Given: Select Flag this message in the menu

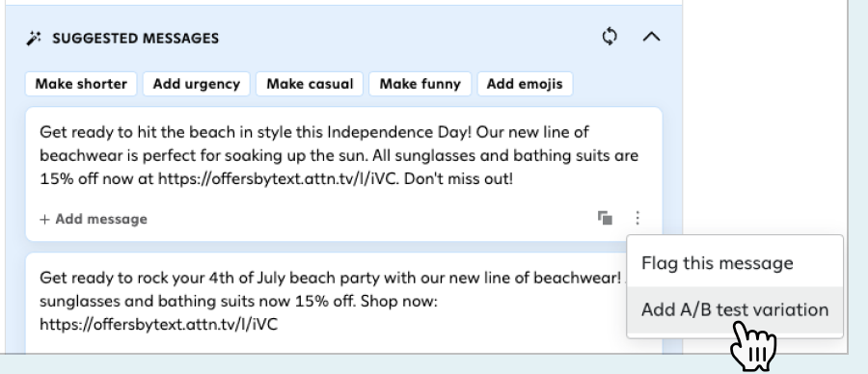Looking at the screenshot, I should coord(718,263).
